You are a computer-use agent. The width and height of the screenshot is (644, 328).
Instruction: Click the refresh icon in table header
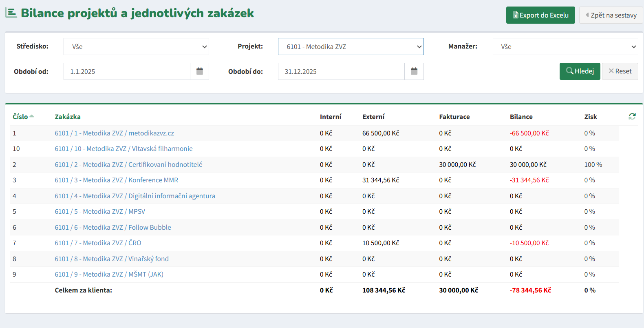pos(632,117)
